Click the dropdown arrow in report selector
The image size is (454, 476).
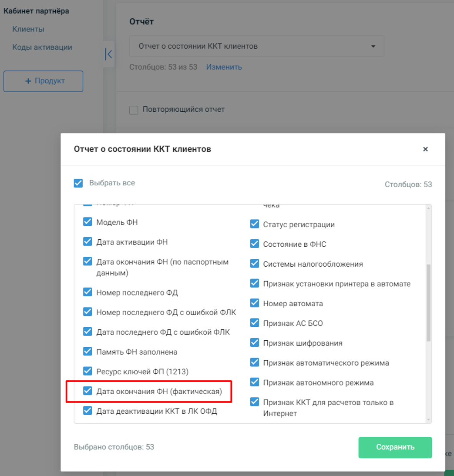coord(373,47)
